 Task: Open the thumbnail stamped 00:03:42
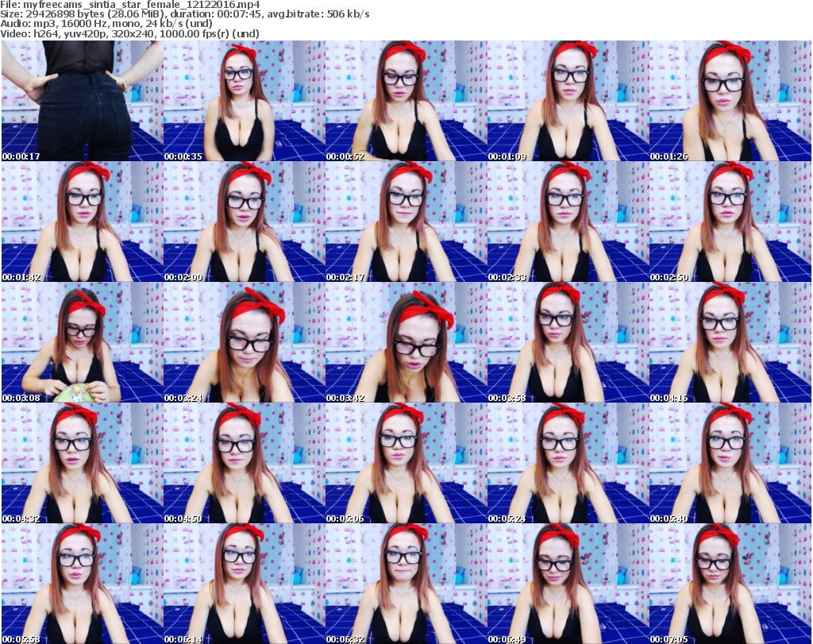click(x=406, y=343)
